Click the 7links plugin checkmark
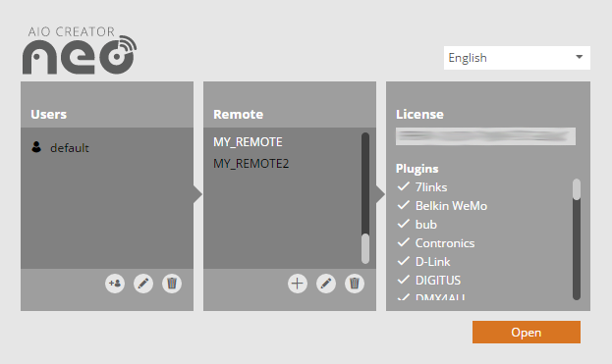This screenshot has height=364, width=612. coord(404,186)
